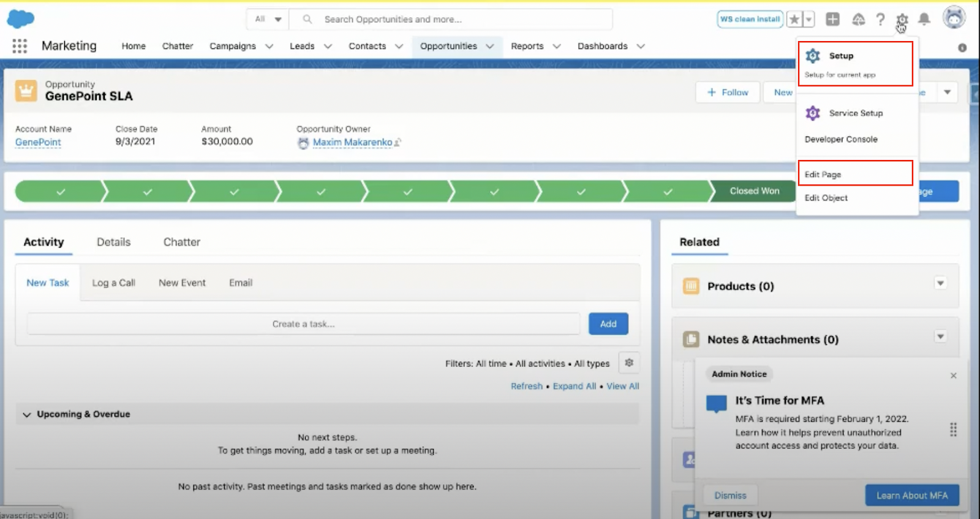Expand the Reports nav dropdown chevron
Image resolution: width=980 pixels, height=519 pixels.
[556, 46]
